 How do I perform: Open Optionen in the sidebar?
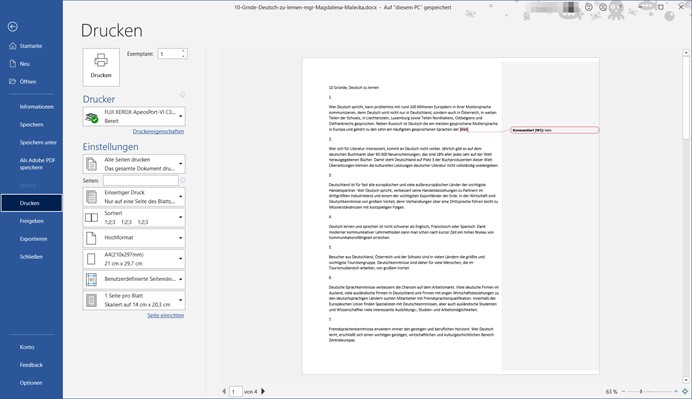31,383
